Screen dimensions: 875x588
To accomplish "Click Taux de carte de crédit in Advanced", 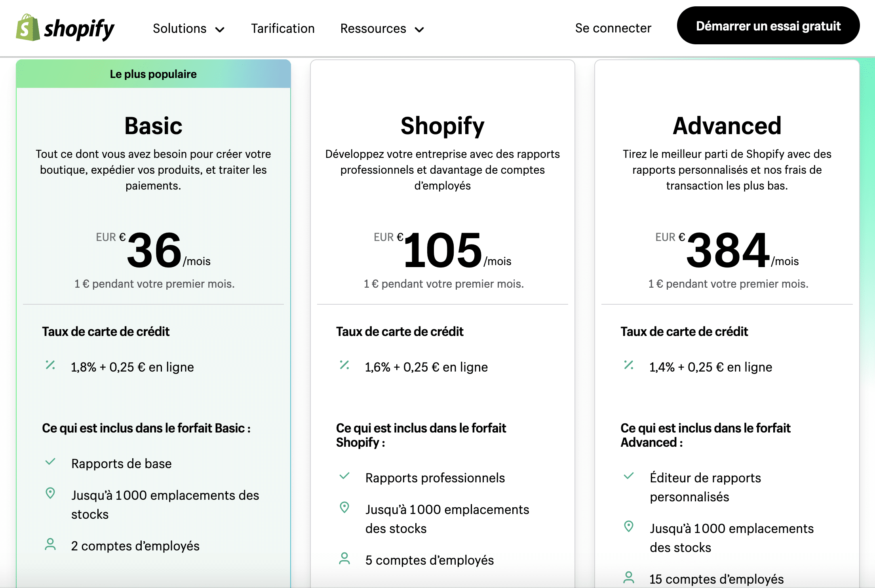I will click(x=684, y=332).
